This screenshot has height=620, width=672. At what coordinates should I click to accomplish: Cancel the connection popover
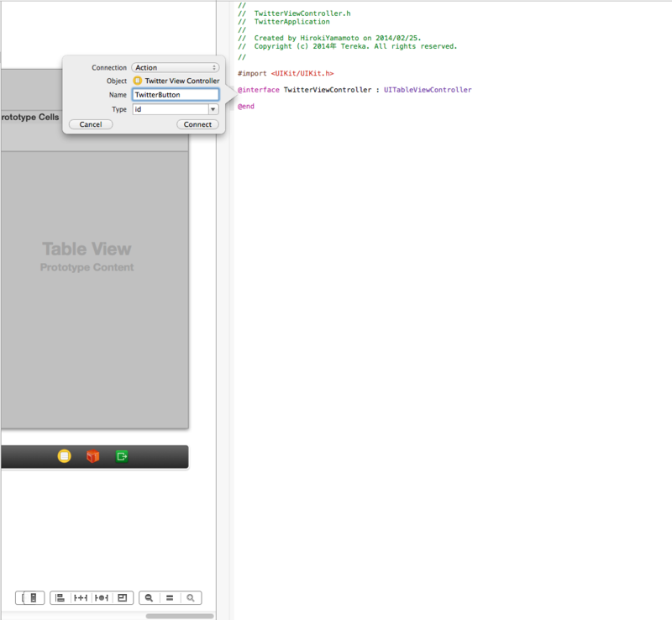click(91, 124)
